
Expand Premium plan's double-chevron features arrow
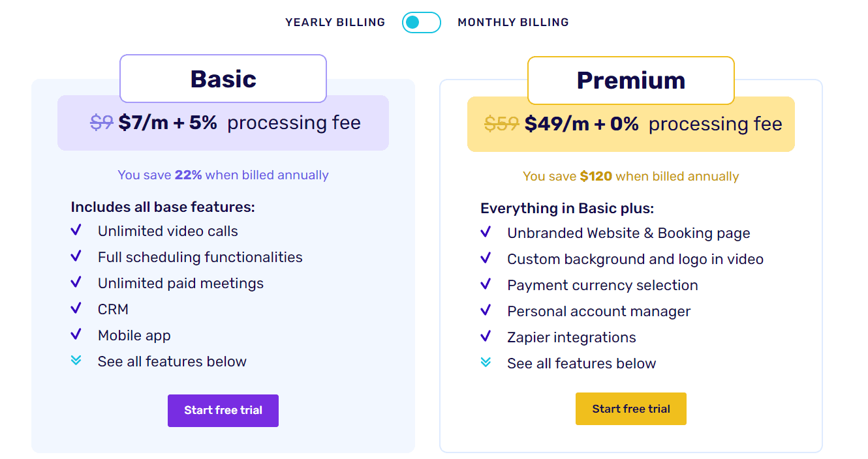[486, 363]
